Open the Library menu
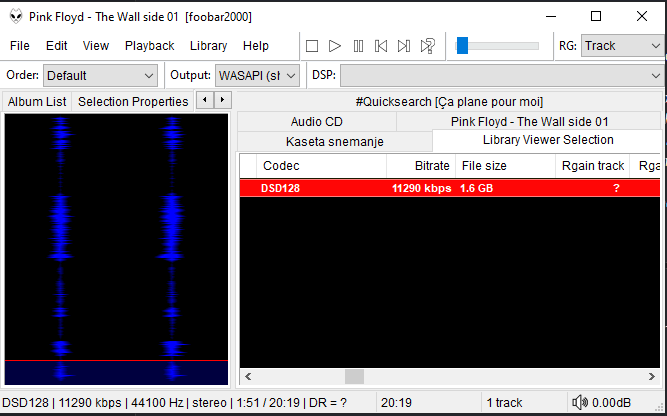The width and height of the screenshot is (667, 416). (x=208, y=46)
